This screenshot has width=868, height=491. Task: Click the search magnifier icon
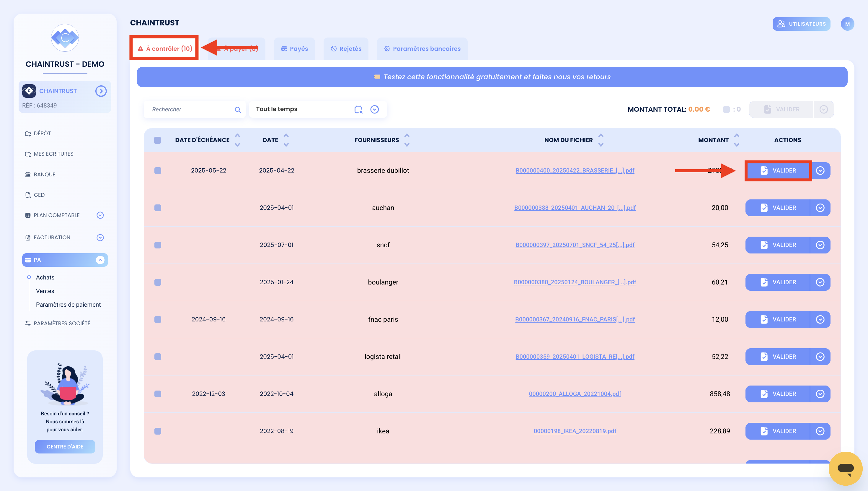pos(238,110)
